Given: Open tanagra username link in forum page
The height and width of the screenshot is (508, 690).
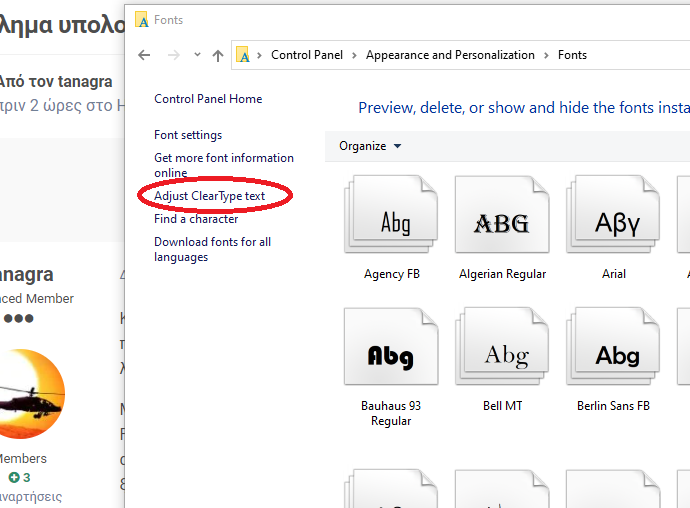Looking at the screenshot, I should (x=27, y=275).
